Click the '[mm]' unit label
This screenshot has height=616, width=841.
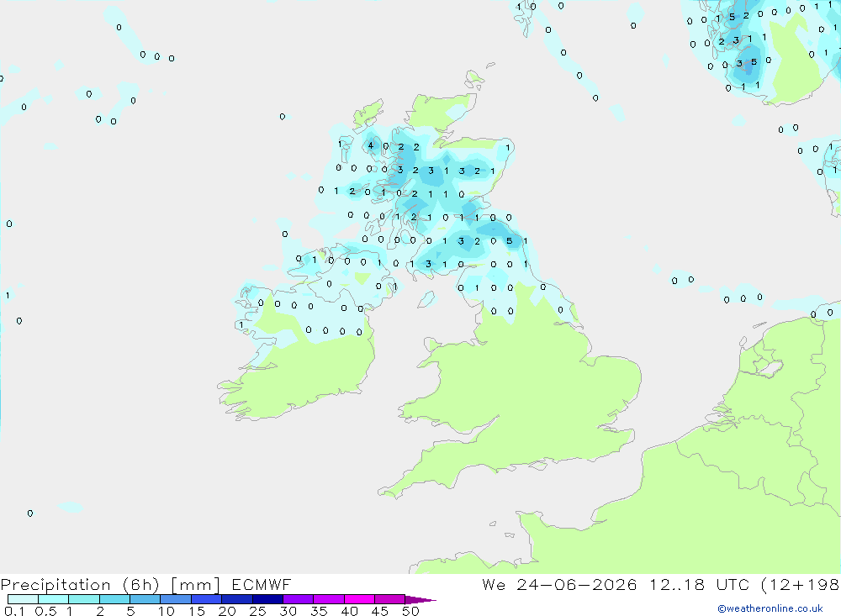tap(195, 585)
